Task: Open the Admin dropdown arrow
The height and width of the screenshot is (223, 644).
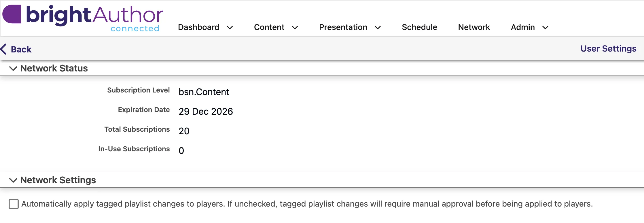Action: pos(545,28)
